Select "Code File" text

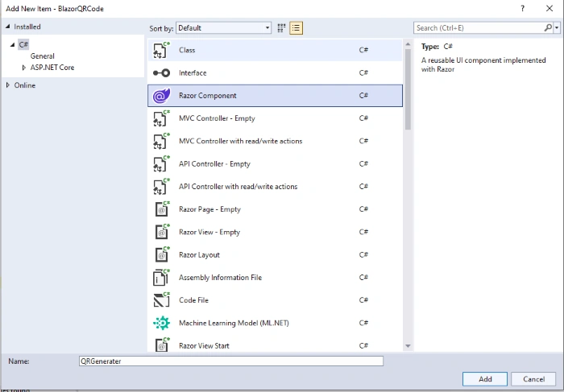tap(193, 300)
